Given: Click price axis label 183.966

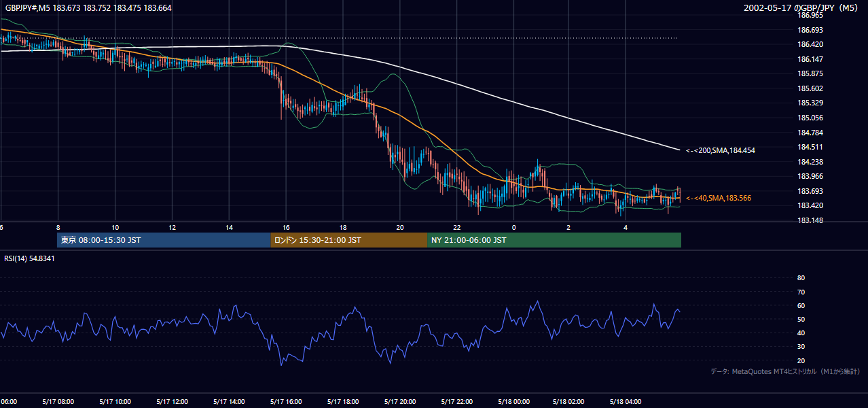Looking at the screenshot, I should (x=810, y=177).
